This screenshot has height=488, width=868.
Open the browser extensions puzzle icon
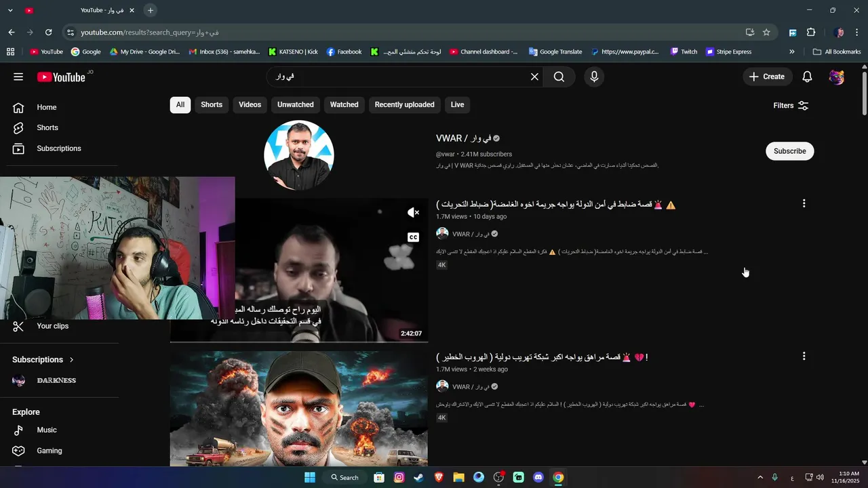(x=811, y=32)
